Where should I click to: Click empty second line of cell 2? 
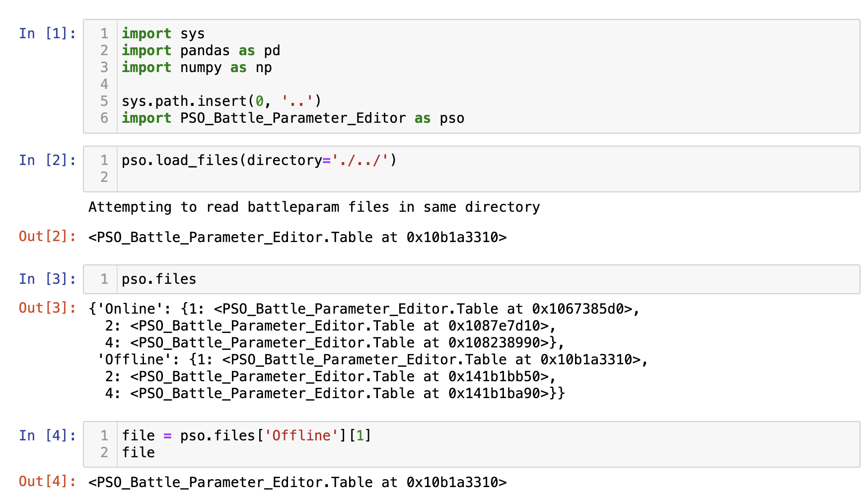coord(488,177)
